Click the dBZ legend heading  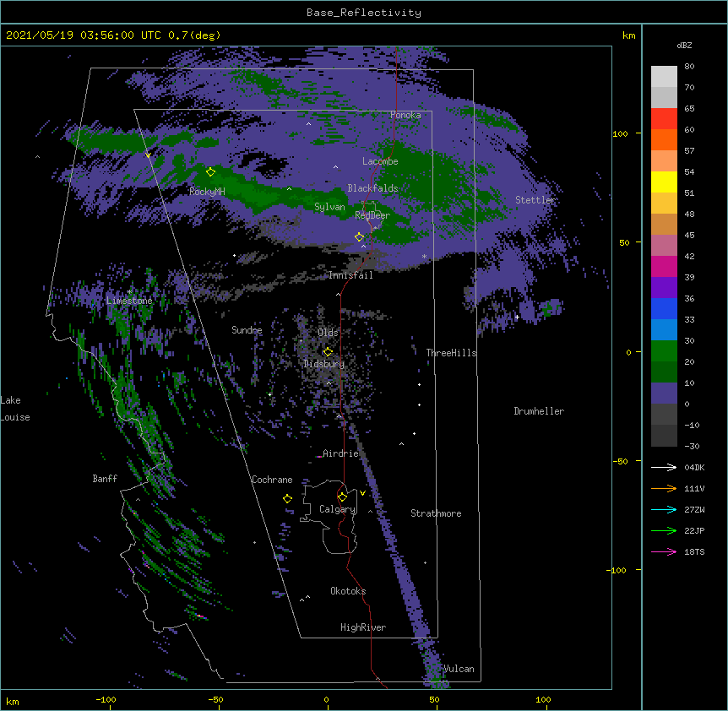(x=684, y=46)
